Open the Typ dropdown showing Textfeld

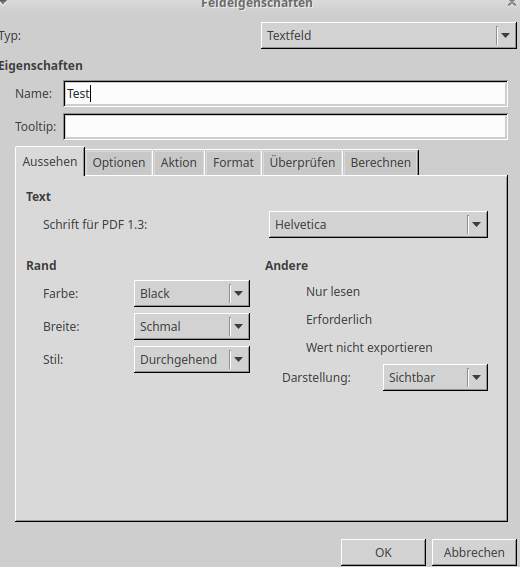point(388,35)
